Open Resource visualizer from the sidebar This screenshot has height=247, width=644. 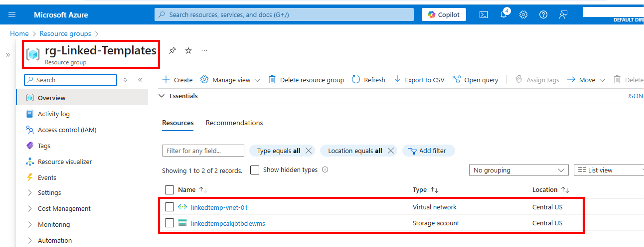click(65, 162)
